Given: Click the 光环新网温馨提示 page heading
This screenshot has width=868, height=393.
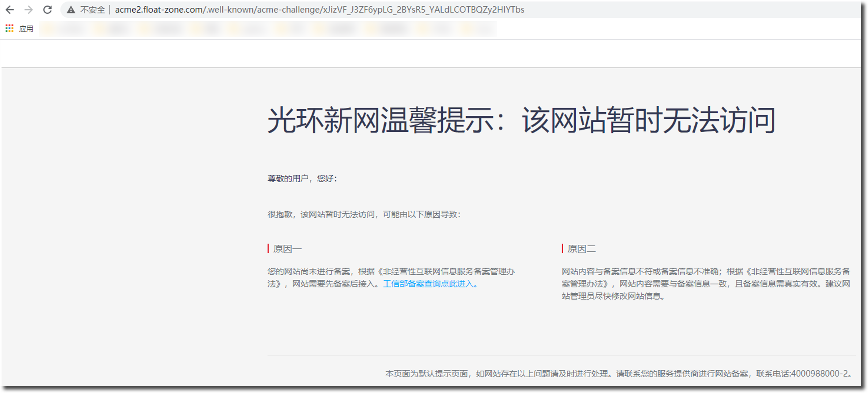Looking at the screenshot, I should 521,120.
